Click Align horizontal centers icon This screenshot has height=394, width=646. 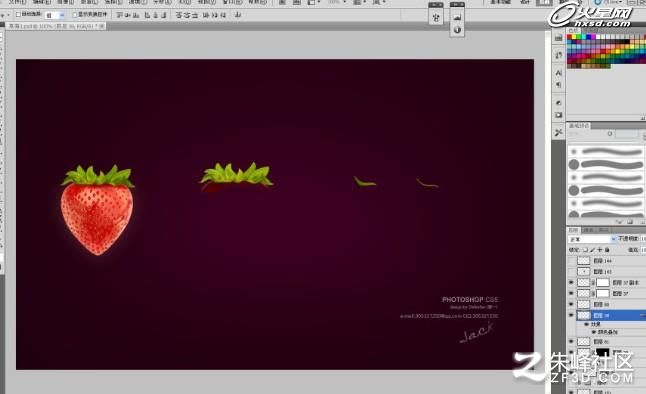(156, 15)
